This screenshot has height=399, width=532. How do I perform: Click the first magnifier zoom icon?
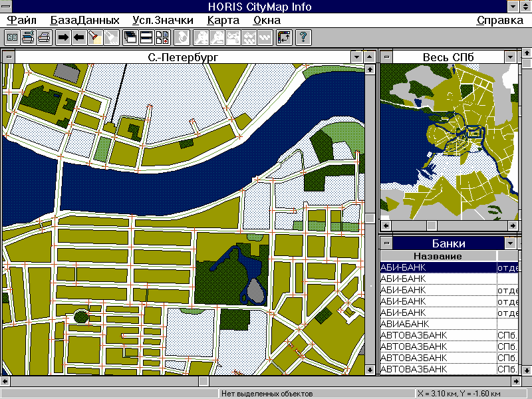coord(200,37)
